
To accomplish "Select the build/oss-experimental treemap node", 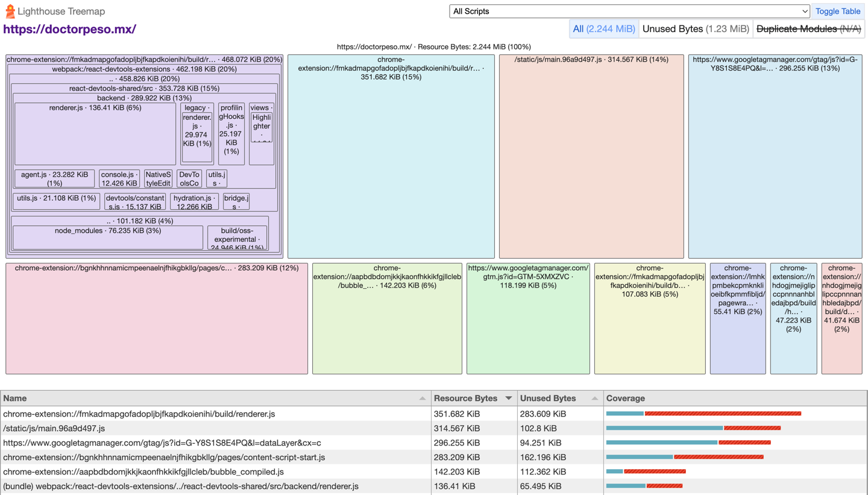I will click(x=237, y=238).
